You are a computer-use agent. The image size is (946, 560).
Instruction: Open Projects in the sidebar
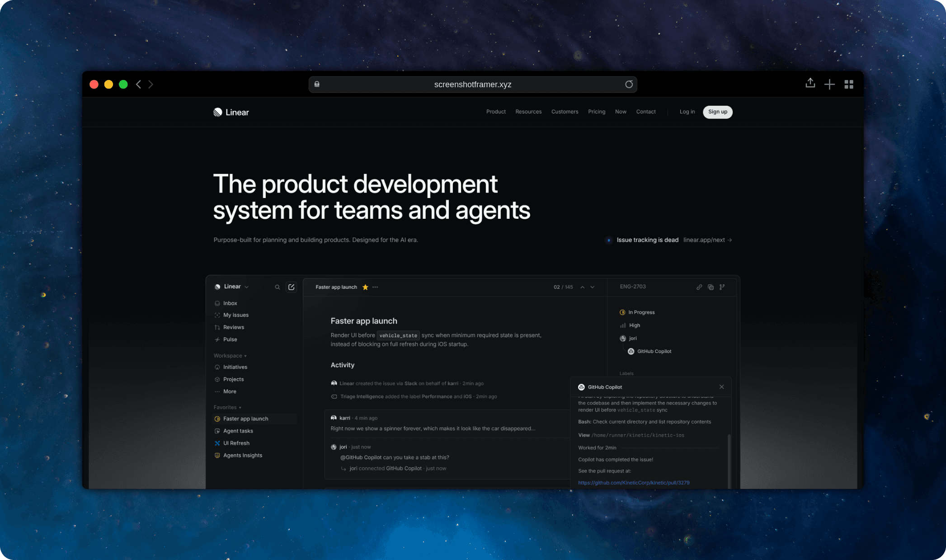click(x=233, y=379)
